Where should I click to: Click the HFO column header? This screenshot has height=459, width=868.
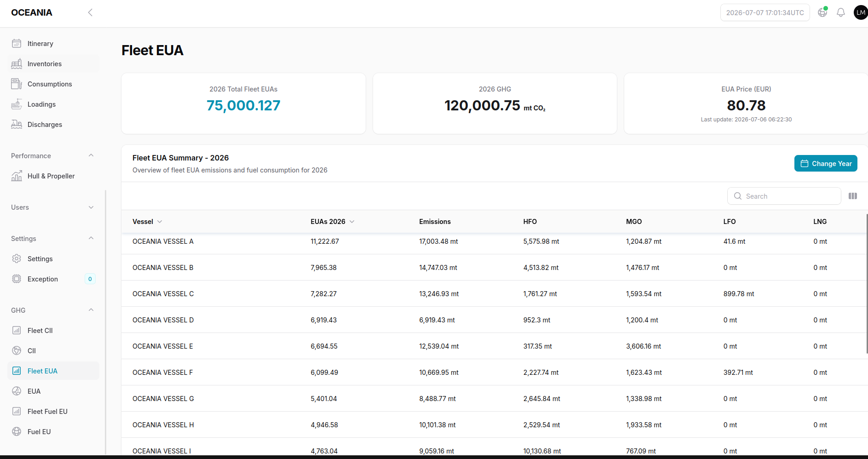click(x=530, y=222)
